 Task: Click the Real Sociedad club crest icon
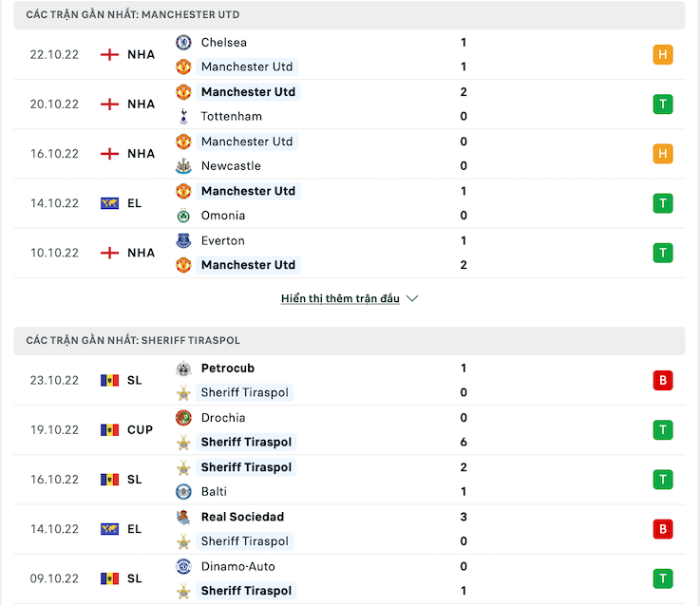tap(183, 517)
